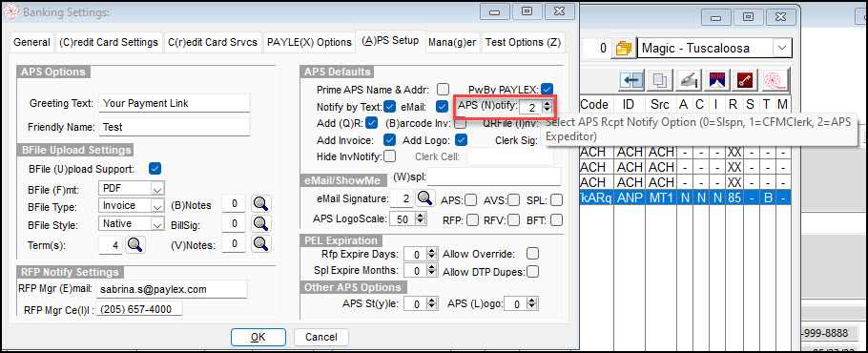Toggle Prime APS Name & Addr checkbox

pyautogui.click(x=443, y=89)
